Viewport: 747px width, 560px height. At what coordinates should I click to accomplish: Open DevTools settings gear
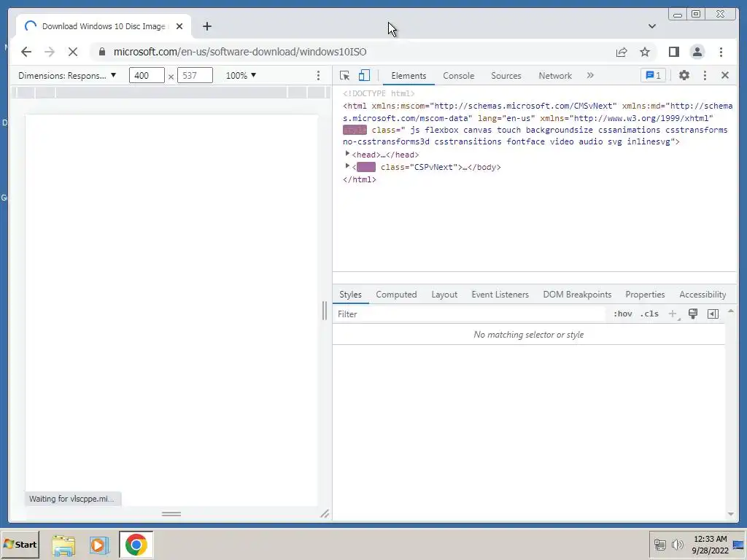(x=684, y=75)
